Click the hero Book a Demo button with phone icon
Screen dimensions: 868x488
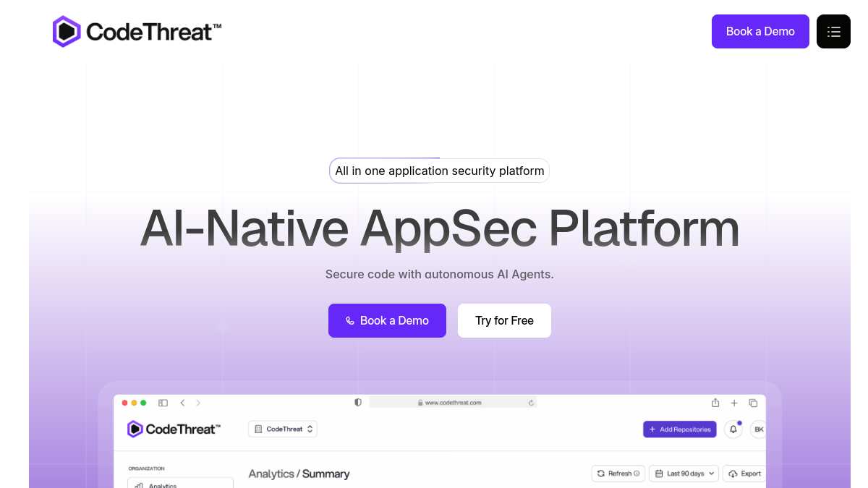pos(387,320)
